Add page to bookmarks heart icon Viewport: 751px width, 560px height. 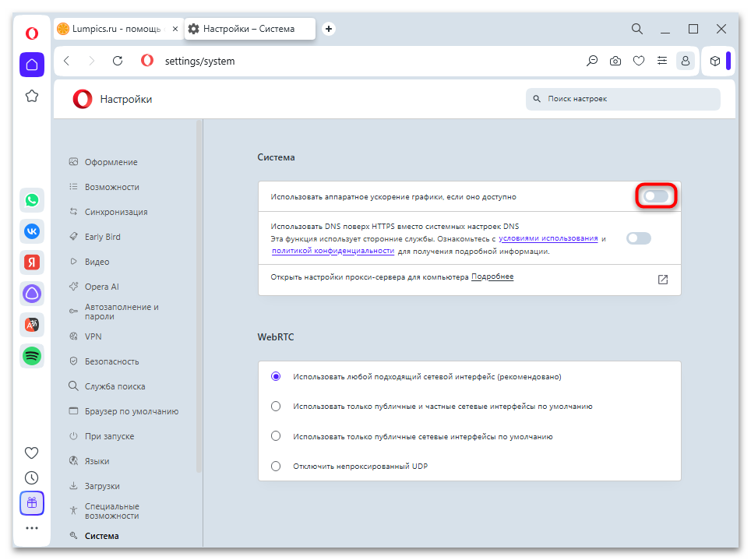pos(639,61)
